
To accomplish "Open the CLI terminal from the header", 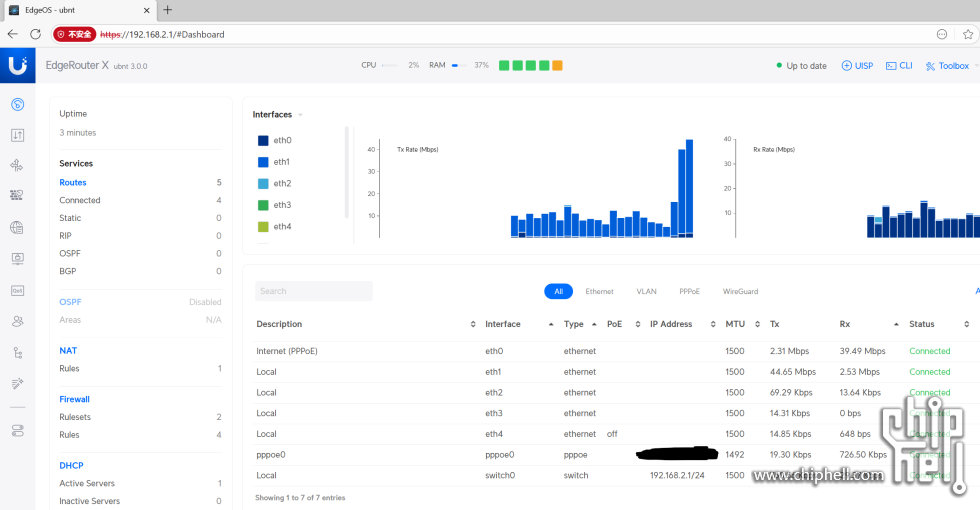I will tap(899, 66).
